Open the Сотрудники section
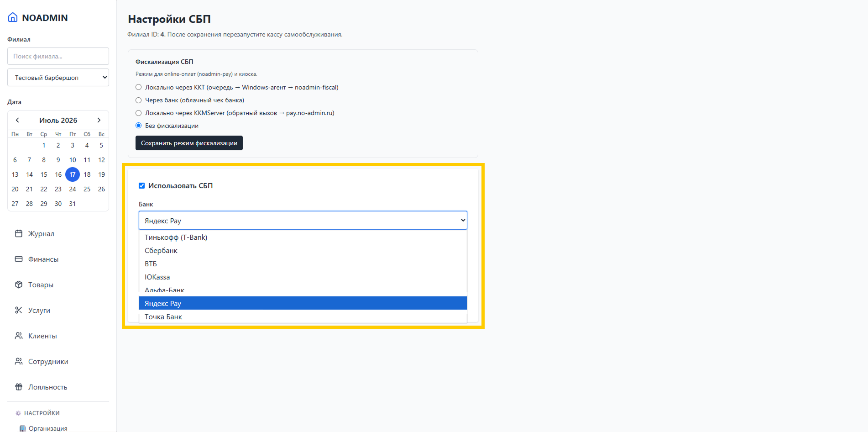Image resolution: width=868 pixels, height=432 pixels. pos(48,361)
